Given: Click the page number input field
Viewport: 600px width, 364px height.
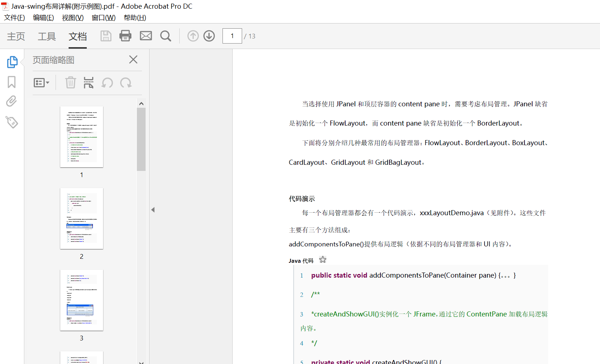Looking at the screenshot, I should (232, 36).
